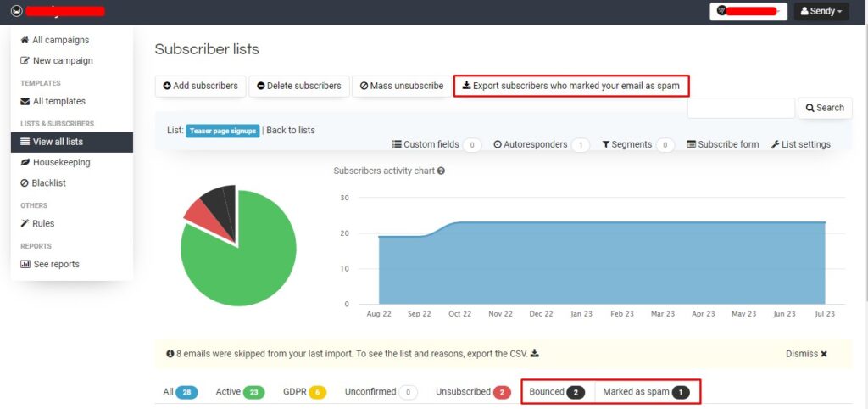This screenshot has height=409, width=868.
Task: Click the Subscriber lists heading
Action: [x=207, y=49]
